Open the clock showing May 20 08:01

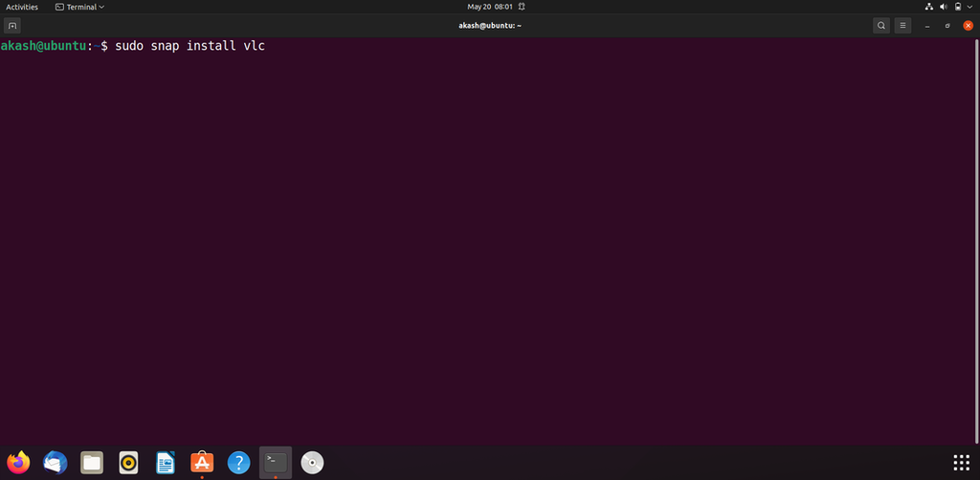click(x=490, y=7)
